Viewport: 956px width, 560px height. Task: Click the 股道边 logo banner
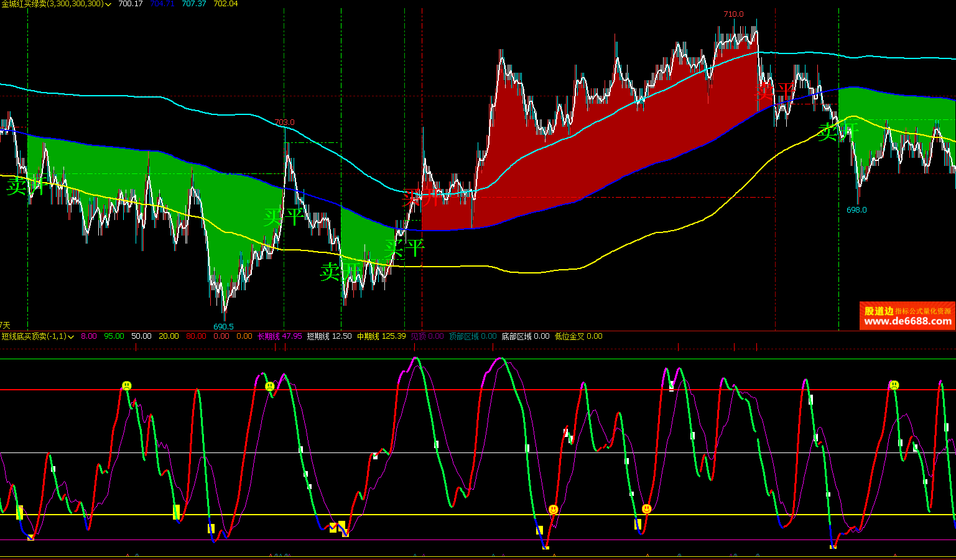pos(879,311)
